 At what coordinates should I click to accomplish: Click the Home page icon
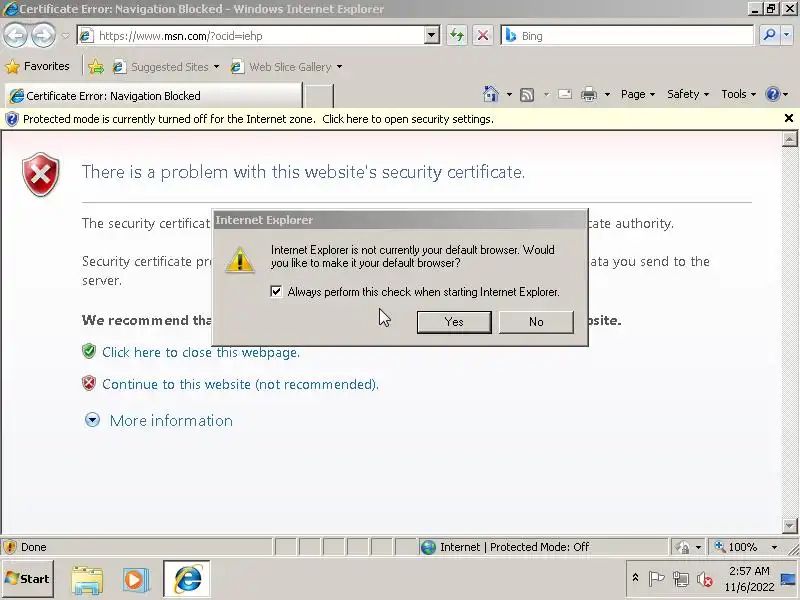point(490,94)
